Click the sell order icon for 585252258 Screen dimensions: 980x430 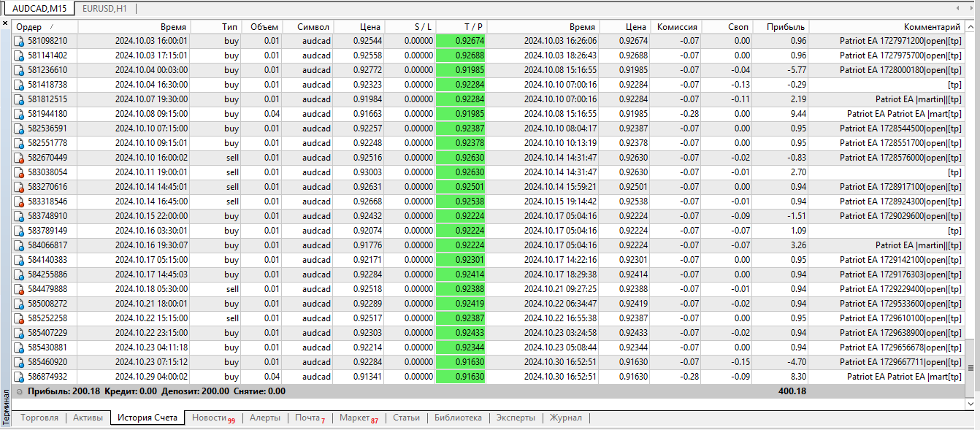point(20,318)
